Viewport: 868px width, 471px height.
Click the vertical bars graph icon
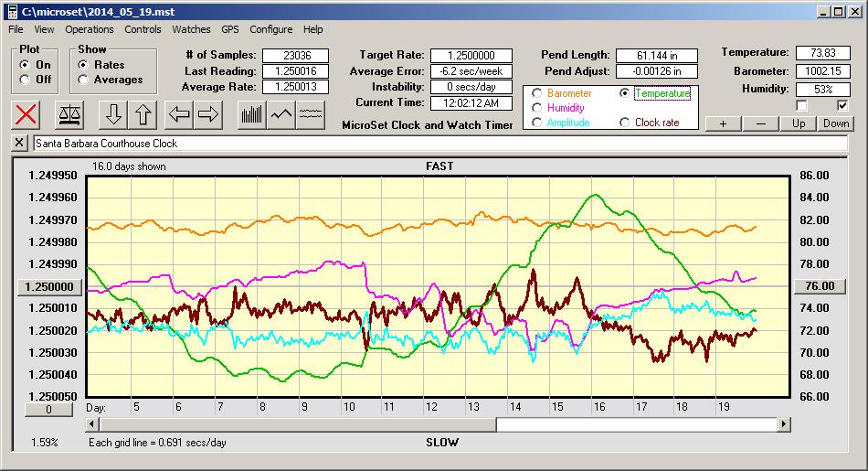pyautogui.click(x=251, y=114)
